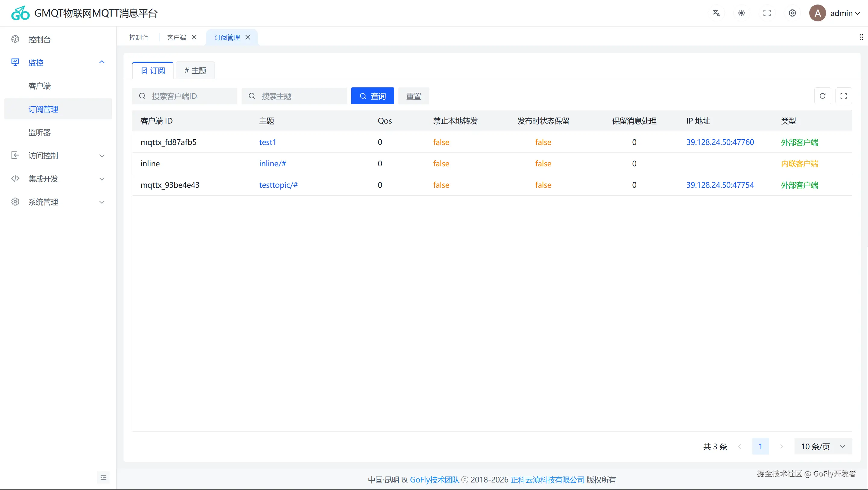The height and width of the screenshot is (490, 868).
Task: Open the 10 条/页 page size dropdown
Action: point(823,447)
